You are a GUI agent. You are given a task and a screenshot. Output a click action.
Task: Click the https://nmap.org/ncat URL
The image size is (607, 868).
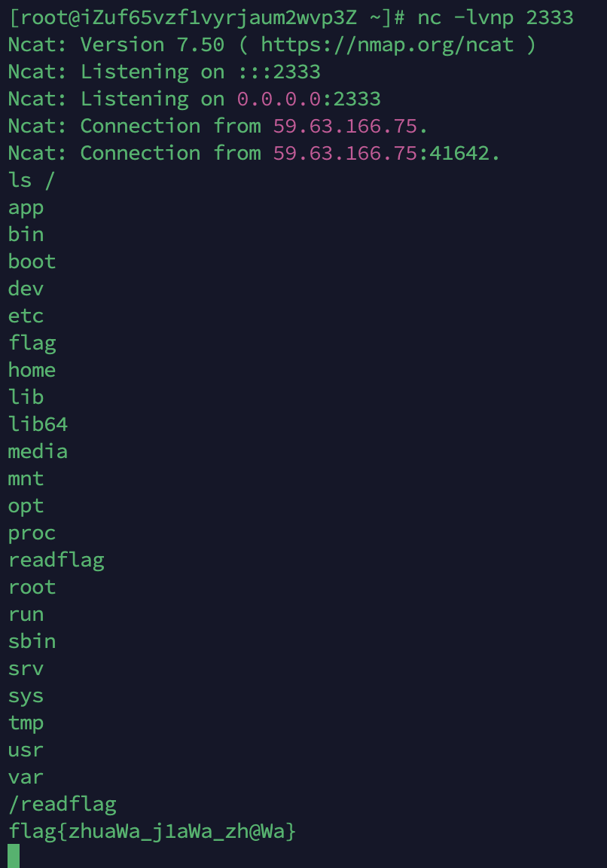pos(387,44)
